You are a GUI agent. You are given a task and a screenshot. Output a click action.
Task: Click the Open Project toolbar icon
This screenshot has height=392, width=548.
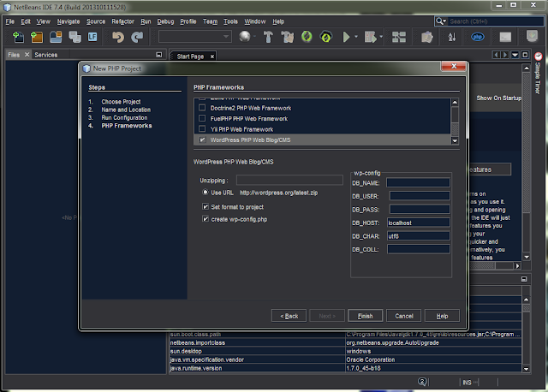tap(56, 37)
